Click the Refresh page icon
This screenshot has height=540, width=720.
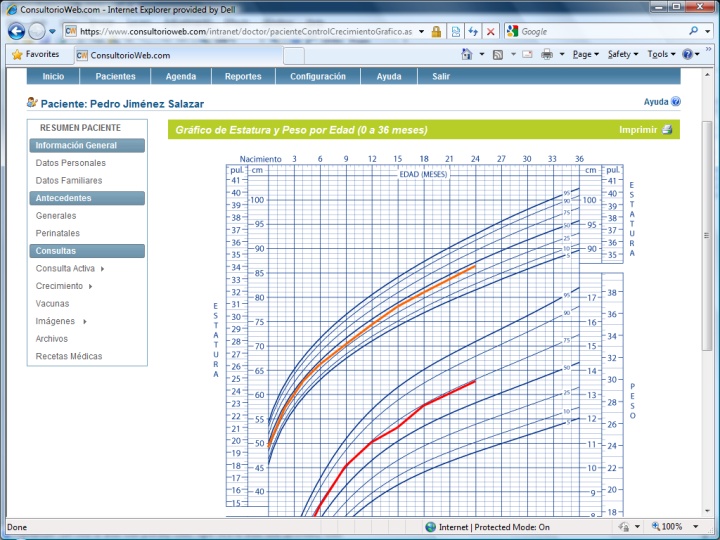click(x=473, y=31)
